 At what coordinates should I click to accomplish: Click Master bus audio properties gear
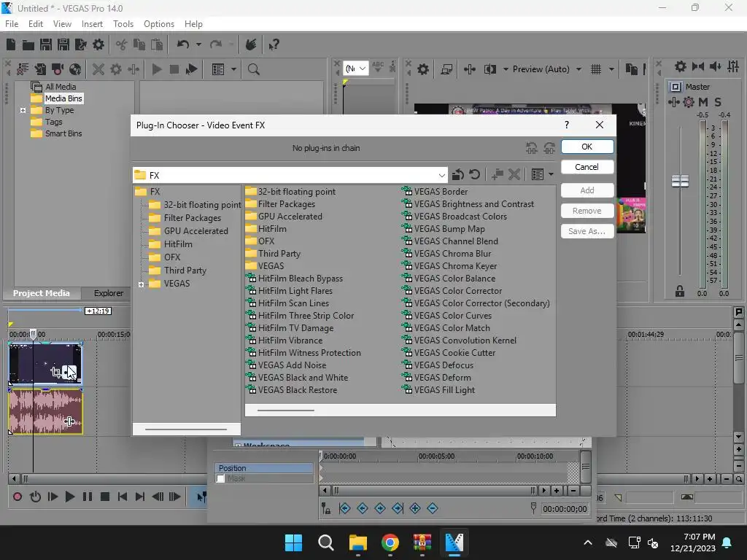(681, 66)
